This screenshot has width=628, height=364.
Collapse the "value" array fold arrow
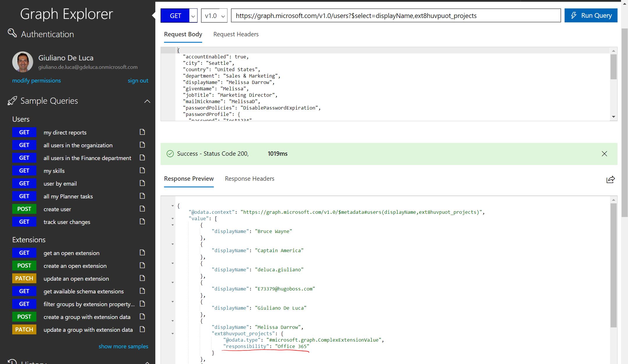click(172, 218)
